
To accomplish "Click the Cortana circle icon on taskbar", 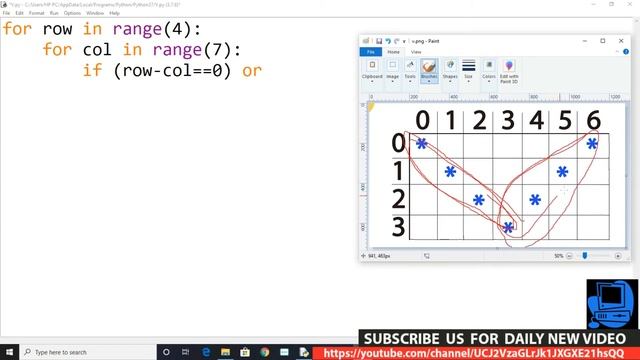I will 166,352.
